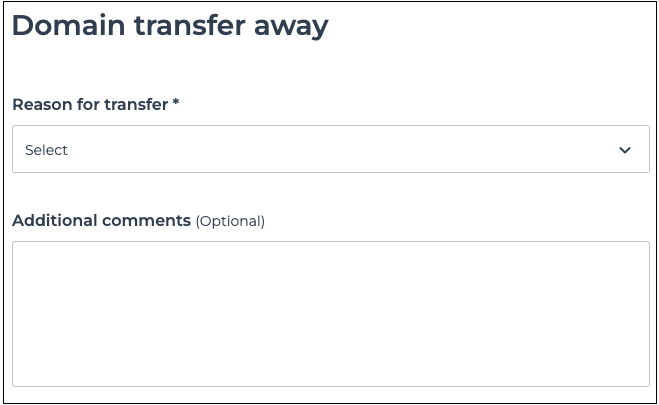Click inside the Additional comments text area
This screenshot has width=659, height=405.
coord(330,313)
